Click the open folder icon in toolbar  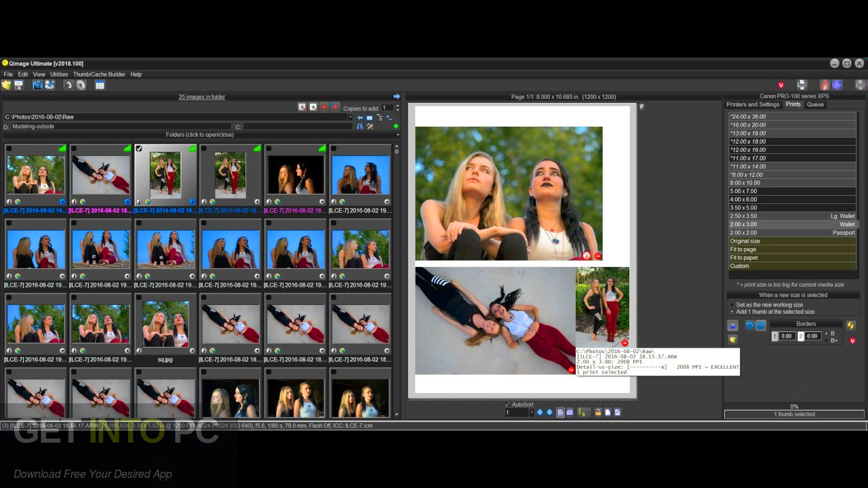pyautogui.click(x=7, y=85)
